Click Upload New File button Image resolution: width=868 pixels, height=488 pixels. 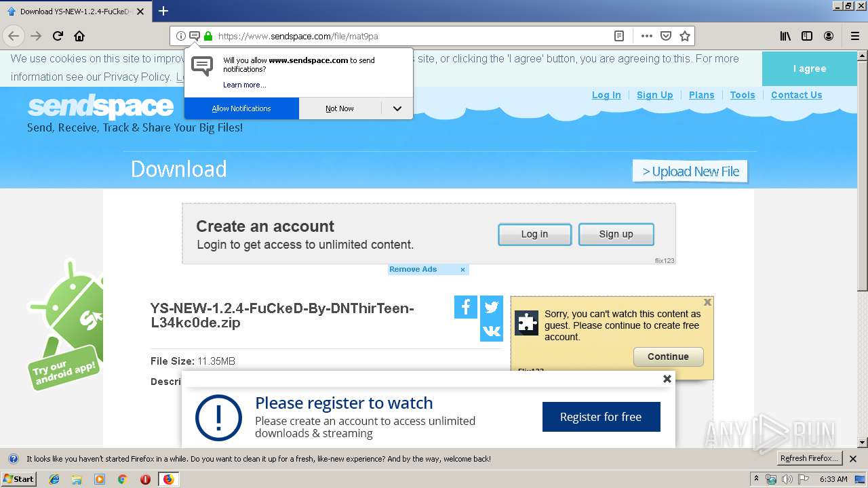690,171
